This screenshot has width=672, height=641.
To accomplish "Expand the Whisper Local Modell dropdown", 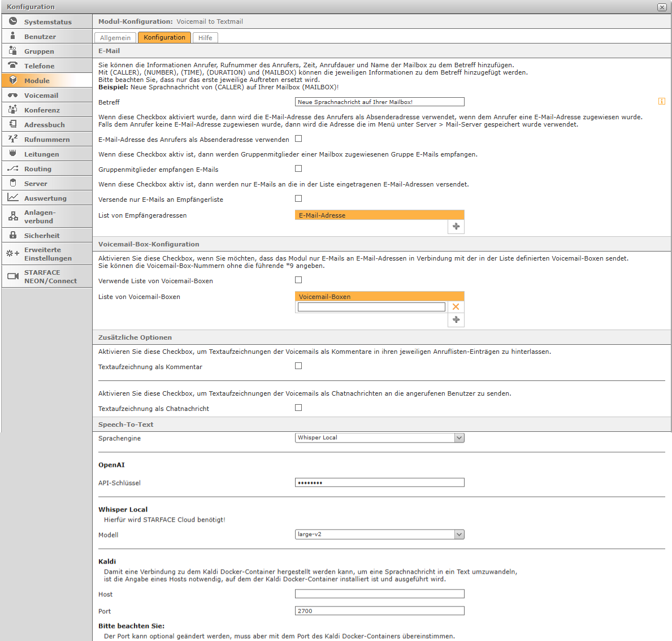I will click(459, 534).
